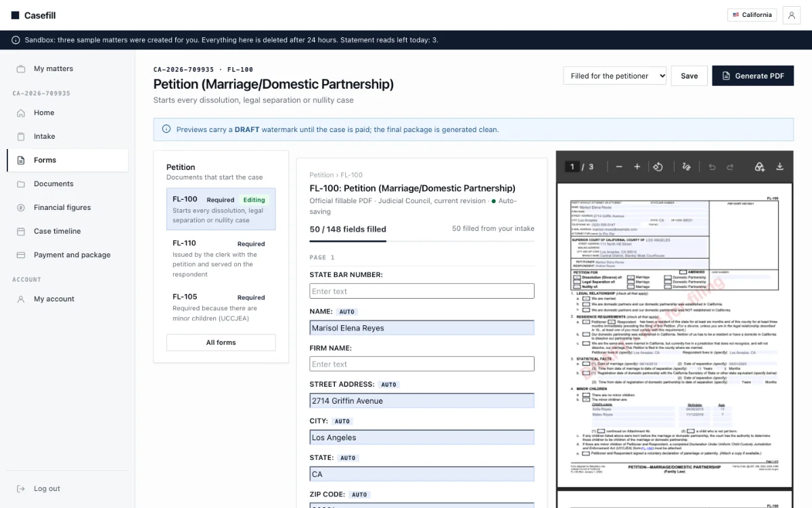Click the Casefill logo

pos(33,16)
